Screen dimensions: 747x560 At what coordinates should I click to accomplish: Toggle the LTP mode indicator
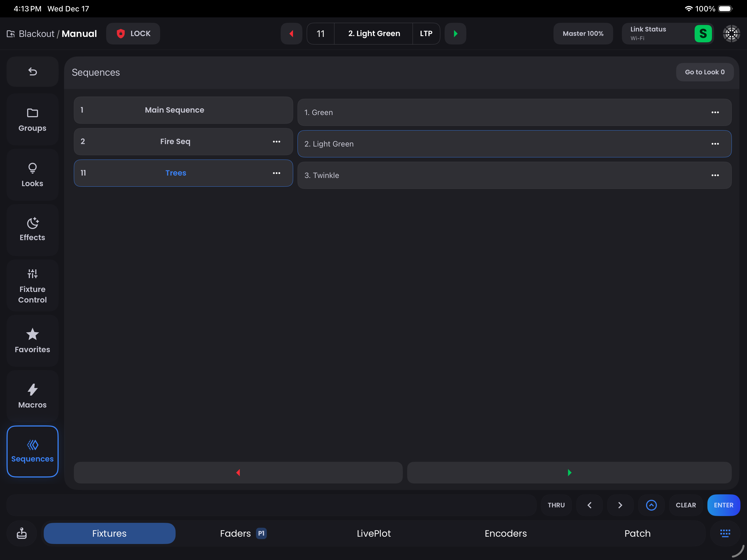426,33
